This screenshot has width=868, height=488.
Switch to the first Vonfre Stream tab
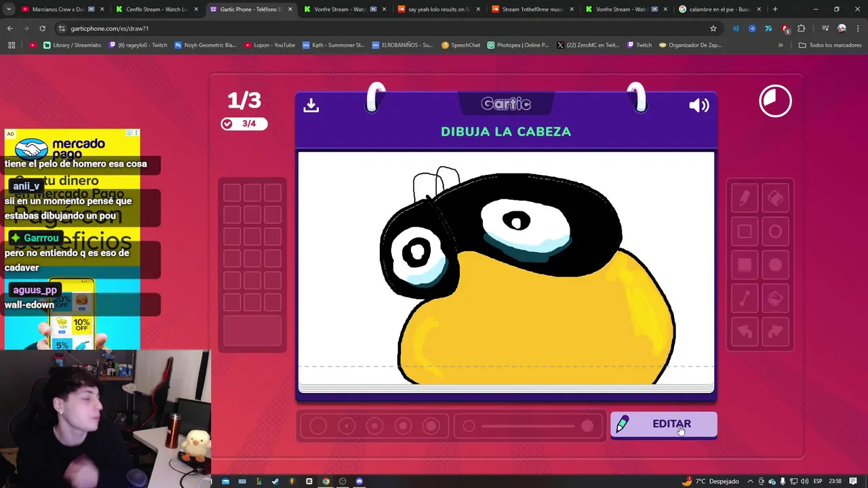click(344, 9)
